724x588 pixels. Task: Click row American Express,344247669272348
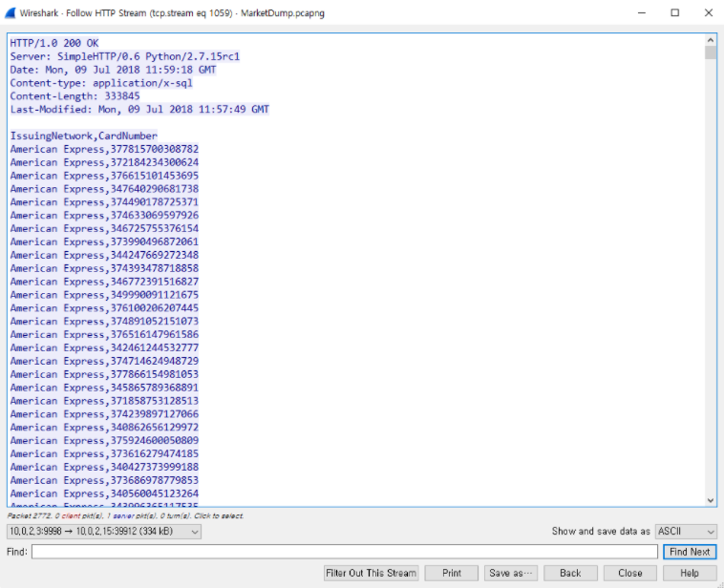coord(104,255)
